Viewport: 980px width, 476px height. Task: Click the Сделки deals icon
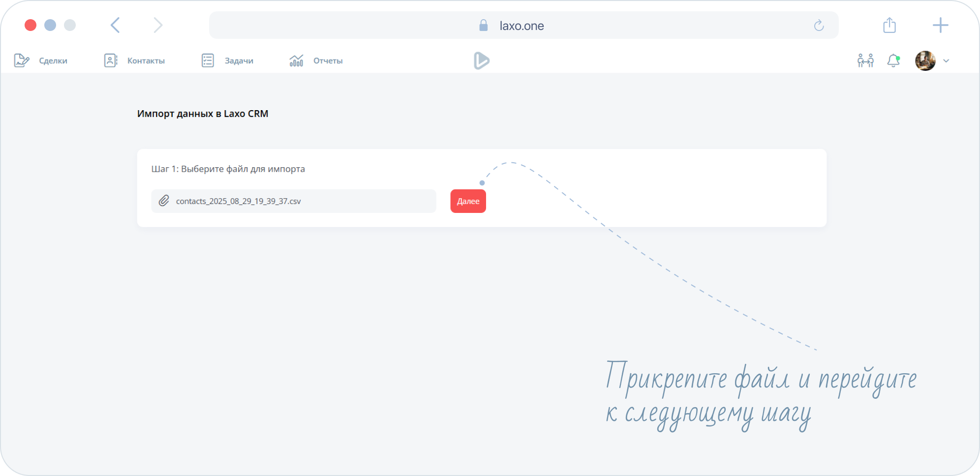tap(21, 60)
